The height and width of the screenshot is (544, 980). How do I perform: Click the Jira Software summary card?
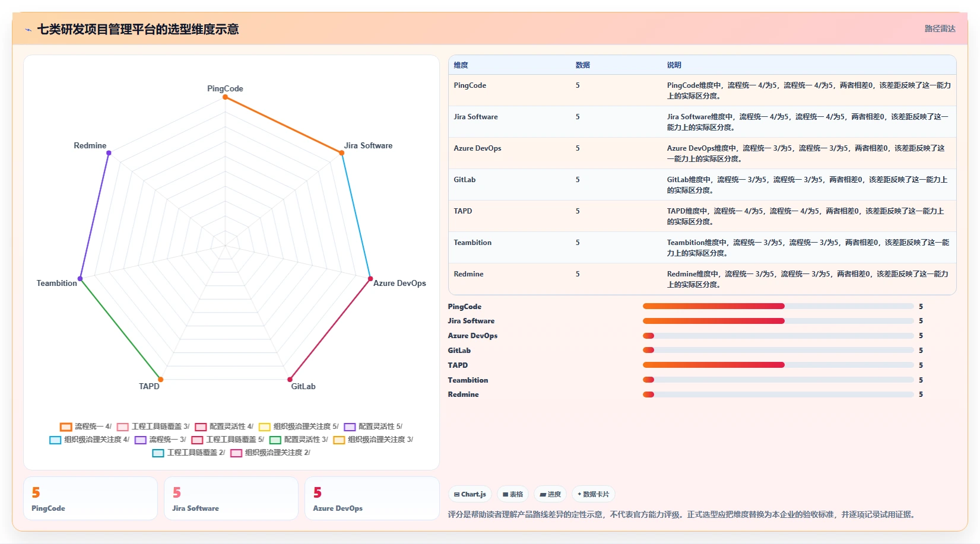231,498
